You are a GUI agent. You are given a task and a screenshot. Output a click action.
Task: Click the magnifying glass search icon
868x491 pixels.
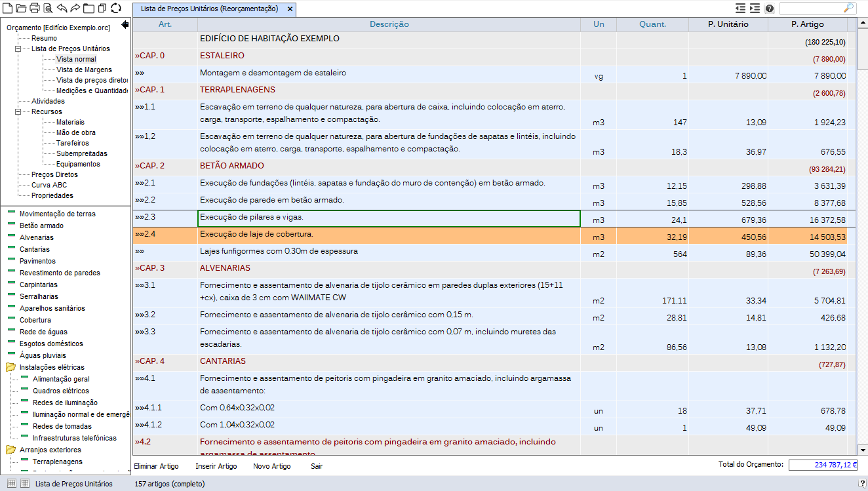tap(848, 9)
